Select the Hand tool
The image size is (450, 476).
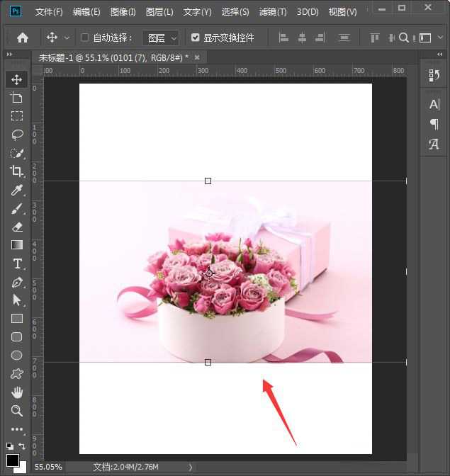point(17,392)
